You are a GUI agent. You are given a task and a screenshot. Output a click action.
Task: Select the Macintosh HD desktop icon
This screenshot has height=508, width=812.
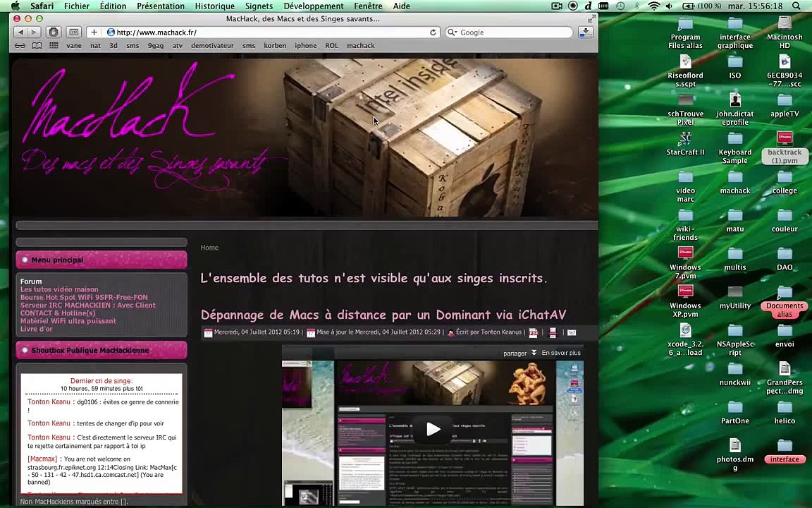point(785,32)
